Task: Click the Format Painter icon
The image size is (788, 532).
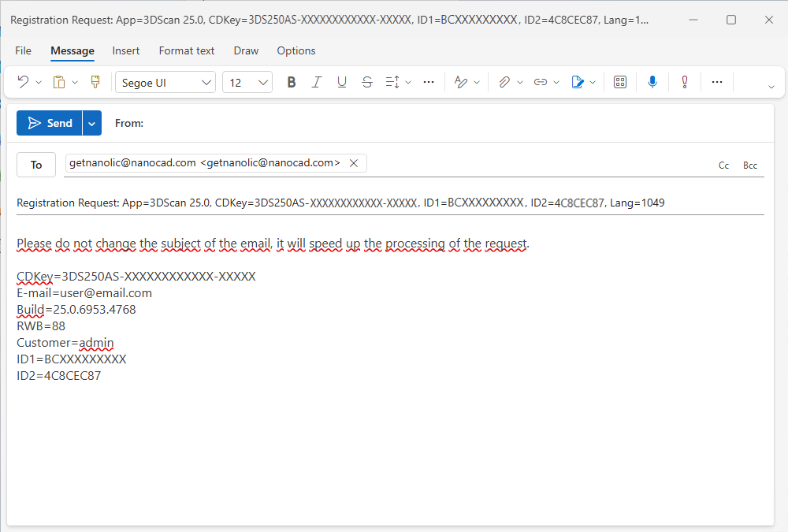Action: coord(95,82)
